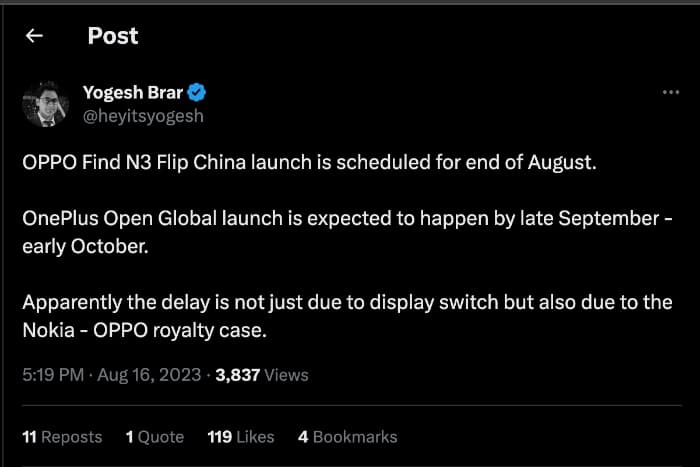Click the 4 Bookmarks count
The image size is (700, 467).
(347, 437)
